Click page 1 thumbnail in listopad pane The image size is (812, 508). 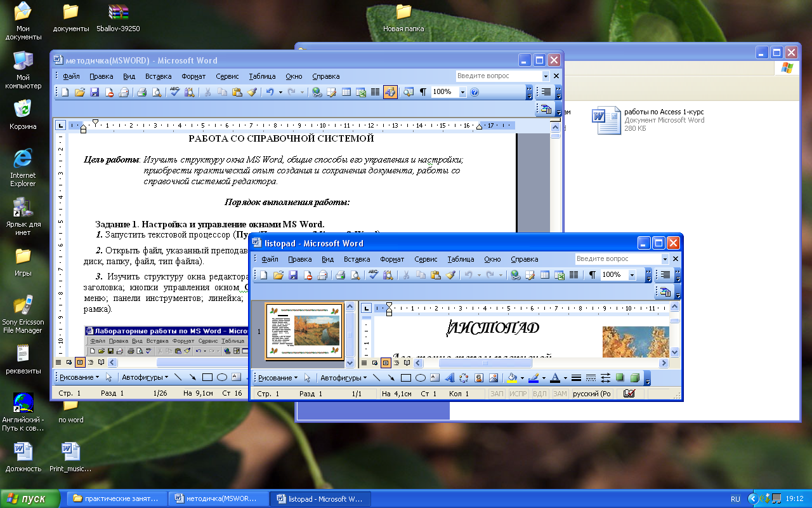[304, 331]
